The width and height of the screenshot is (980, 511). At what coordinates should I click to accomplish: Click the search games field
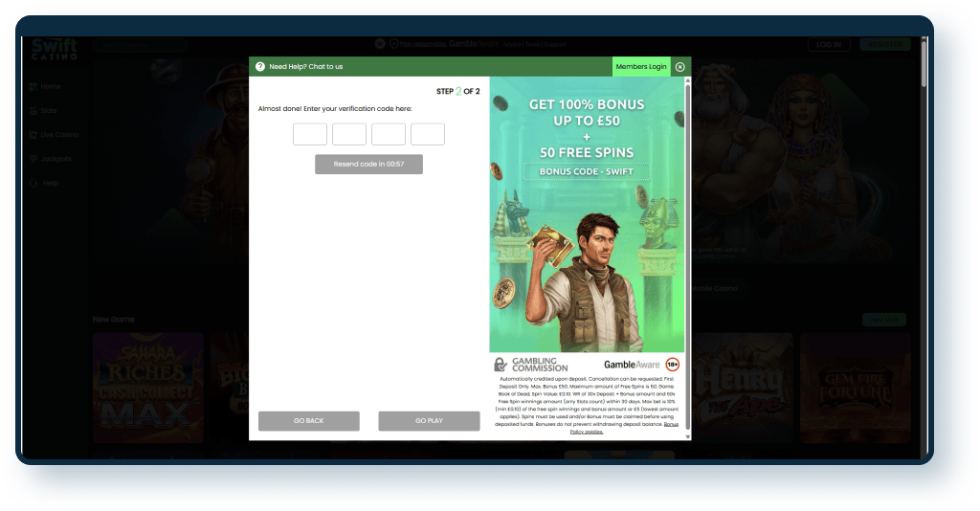(140, 45)
